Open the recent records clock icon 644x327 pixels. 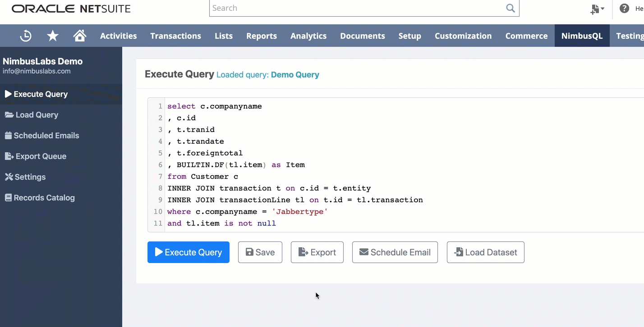pyautogui.click(x=26, y=36)
